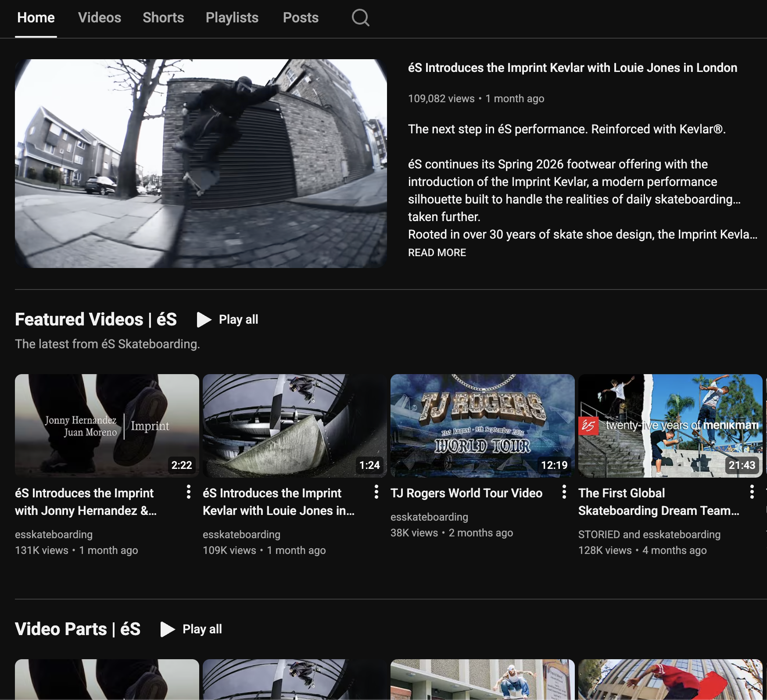Click 'The latest from éS Skateboarding.' subtitle
The image size is (767, 700).
[x=108, y=344]
